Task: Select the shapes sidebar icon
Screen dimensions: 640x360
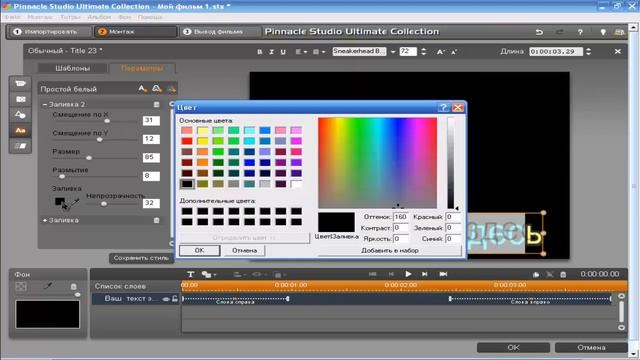Action: 20,115
